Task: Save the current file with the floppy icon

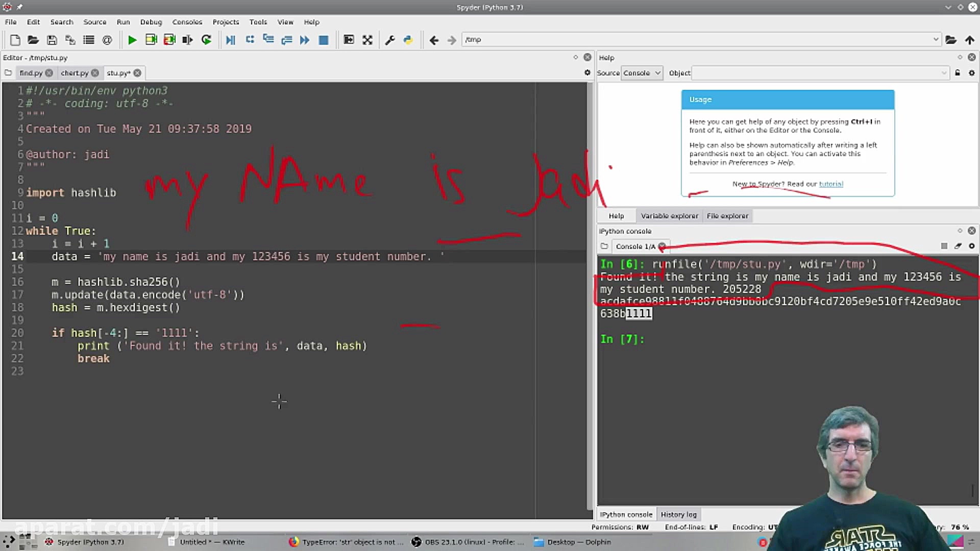Action: tap(52, 40)
